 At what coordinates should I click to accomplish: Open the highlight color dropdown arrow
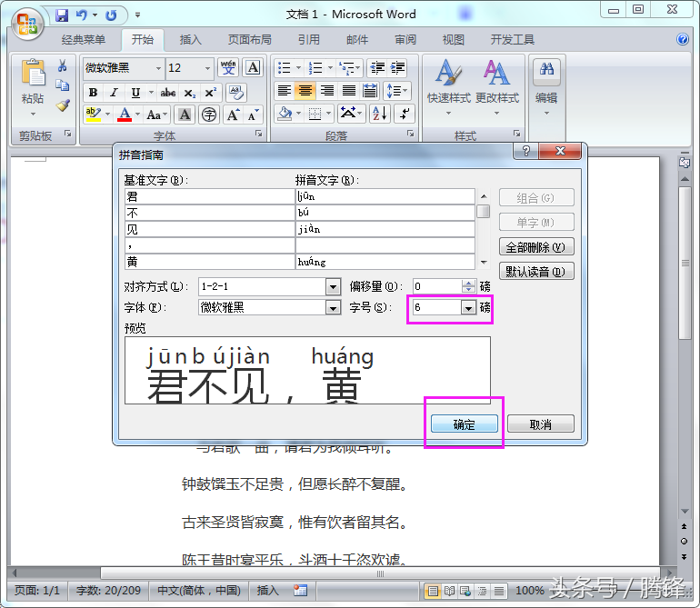point(107,115)
